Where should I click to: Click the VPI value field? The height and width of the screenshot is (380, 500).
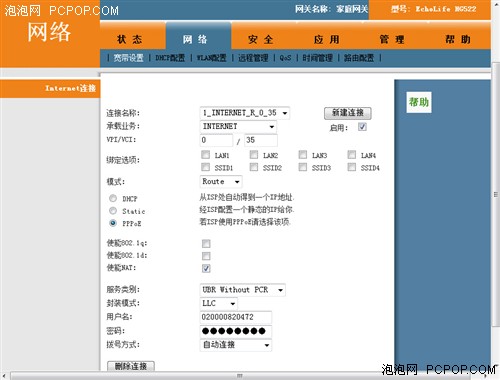point(216,140)
